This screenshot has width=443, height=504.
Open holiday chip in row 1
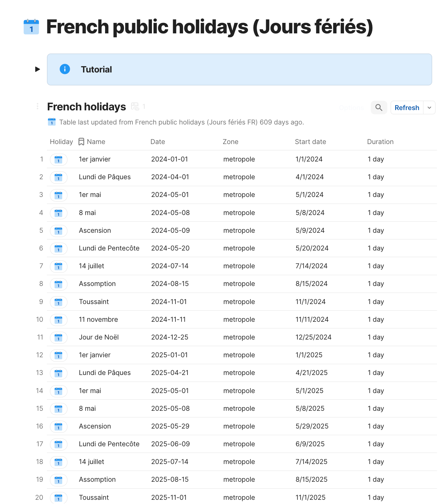coord(58,159)
